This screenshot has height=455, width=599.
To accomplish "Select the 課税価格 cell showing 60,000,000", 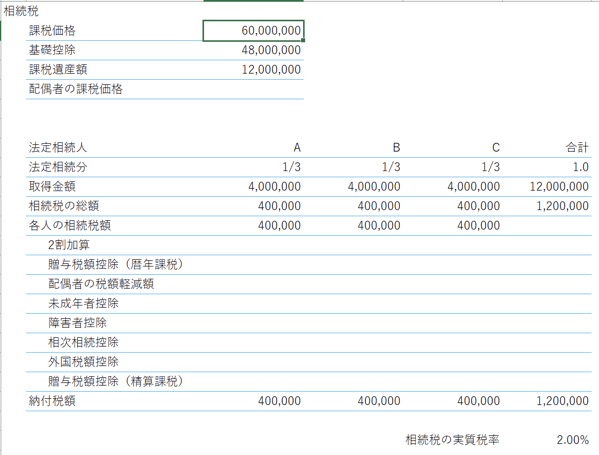I will 253,31.
